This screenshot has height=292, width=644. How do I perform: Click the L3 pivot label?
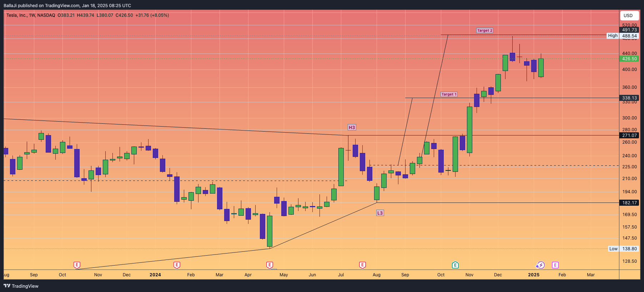pos(380,213)
